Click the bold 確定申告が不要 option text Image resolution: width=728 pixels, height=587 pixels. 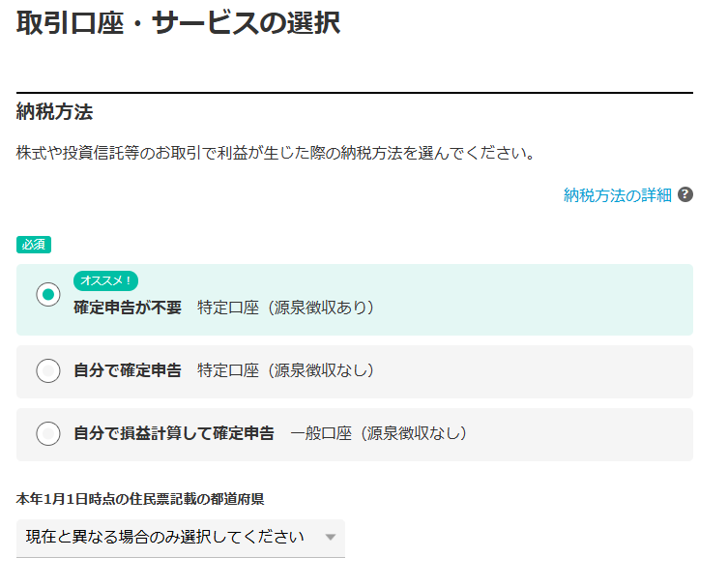tap(128, 308)
